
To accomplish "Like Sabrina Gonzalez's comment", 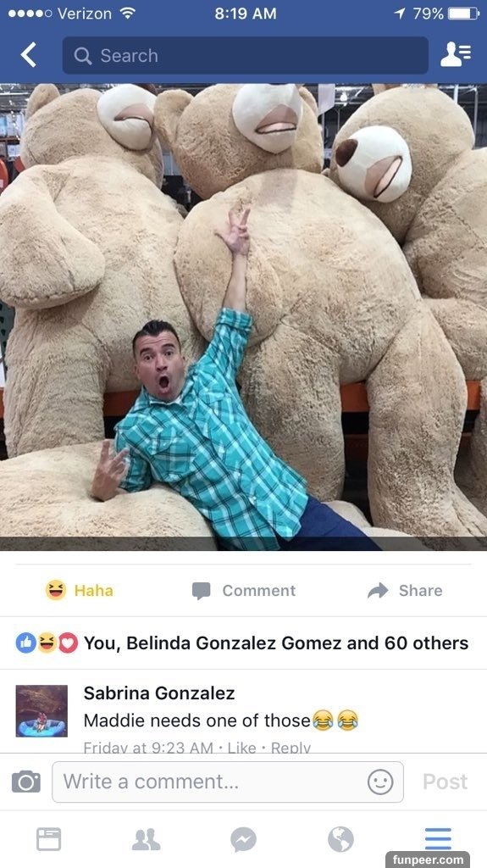I will (242, 748).
